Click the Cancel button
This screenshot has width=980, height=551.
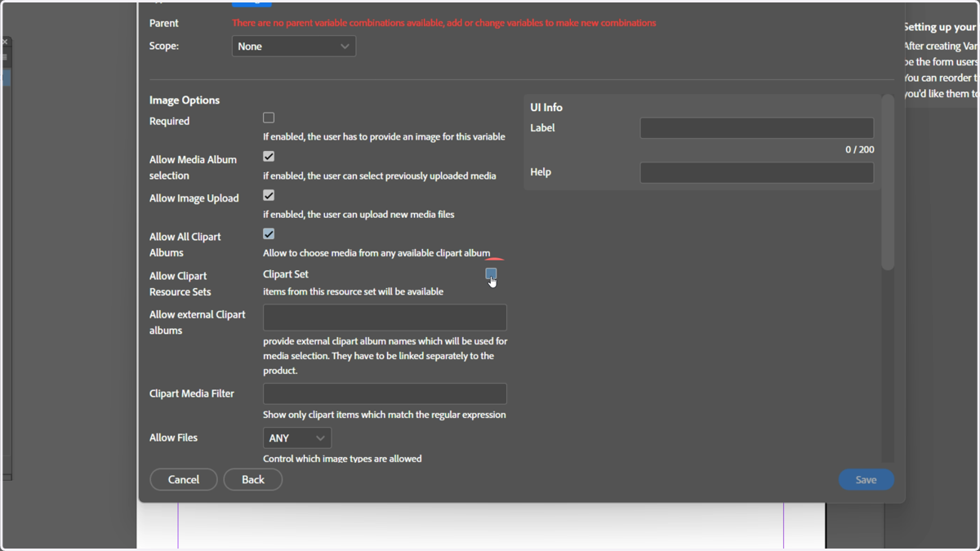pos(184,479)
